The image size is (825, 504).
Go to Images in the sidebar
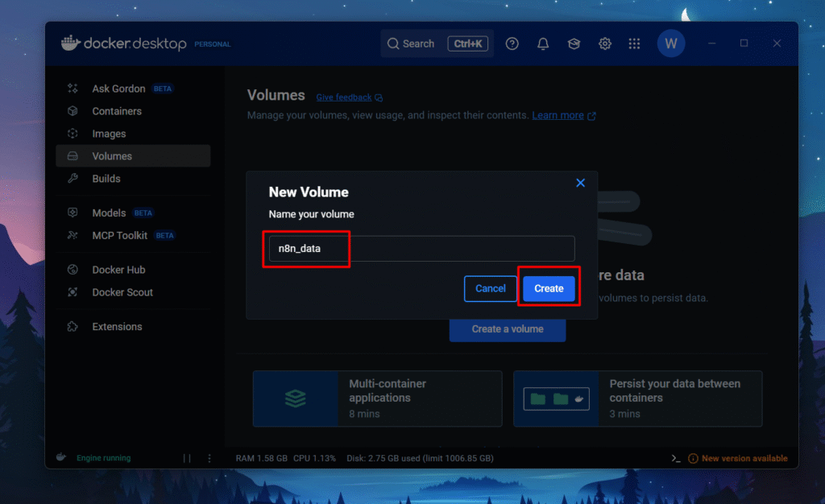tap(109, 134)
